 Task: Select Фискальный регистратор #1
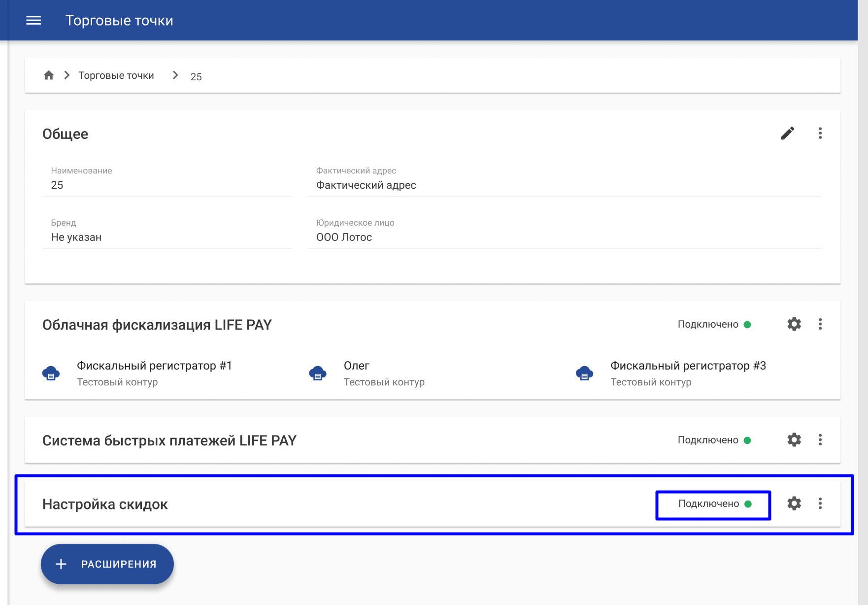(154, 366)
